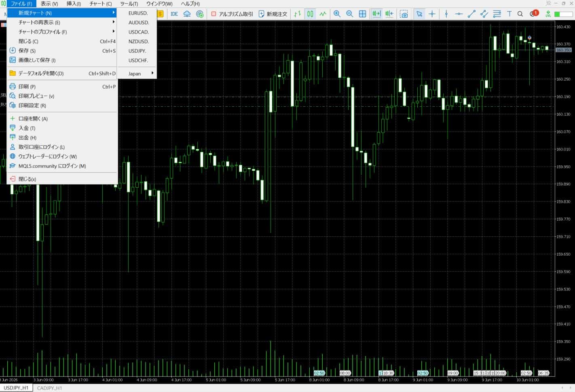
Task: Zoom in on the chart
Action: 337,14
